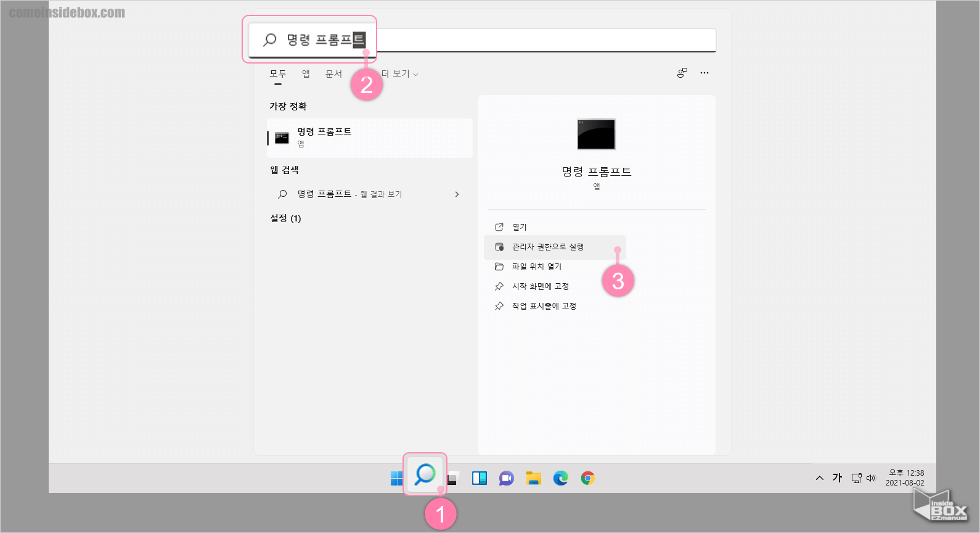Select the 문서 filter tab

coord(333,74)
